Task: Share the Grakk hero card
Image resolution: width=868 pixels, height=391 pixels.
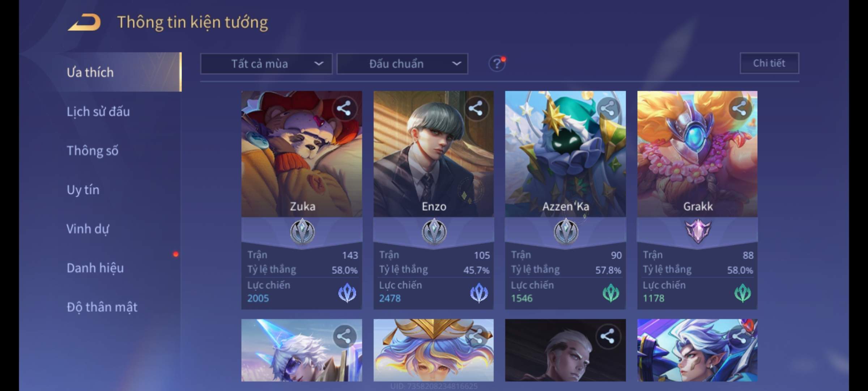Action: point(739,108)
